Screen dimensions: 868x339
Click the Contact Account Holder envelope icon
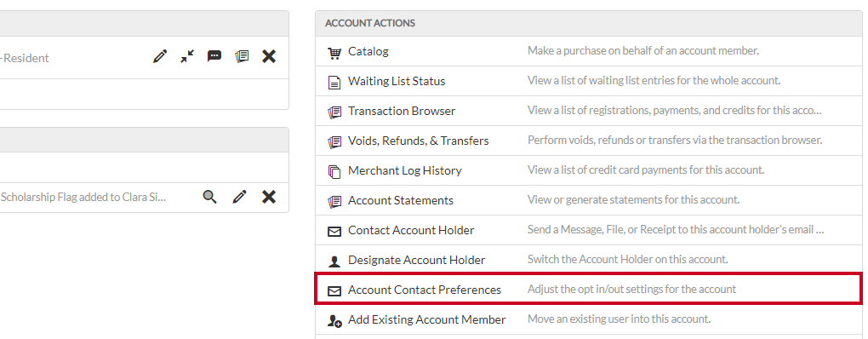[334, 232]
